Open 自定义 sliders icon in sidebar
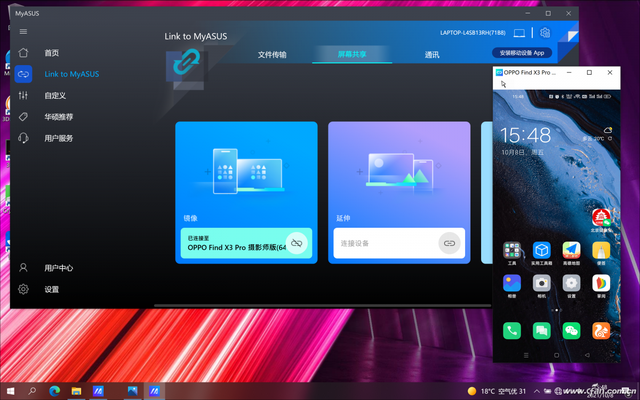Viewport: 640px width, 400px height. click(23, 96)
